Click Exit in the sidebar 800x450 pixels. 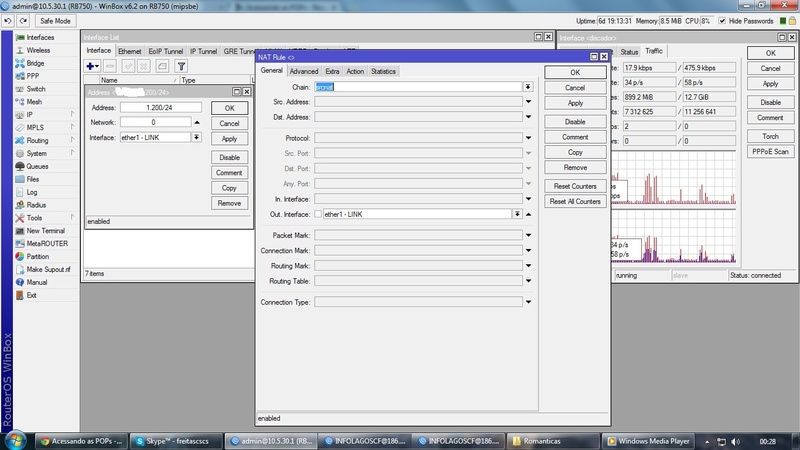click(32, 295)
